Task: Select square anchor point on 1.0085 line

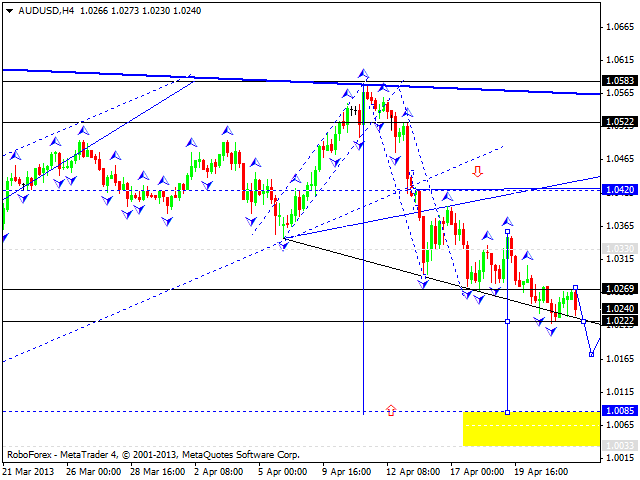Action: [x=508, y=411]
